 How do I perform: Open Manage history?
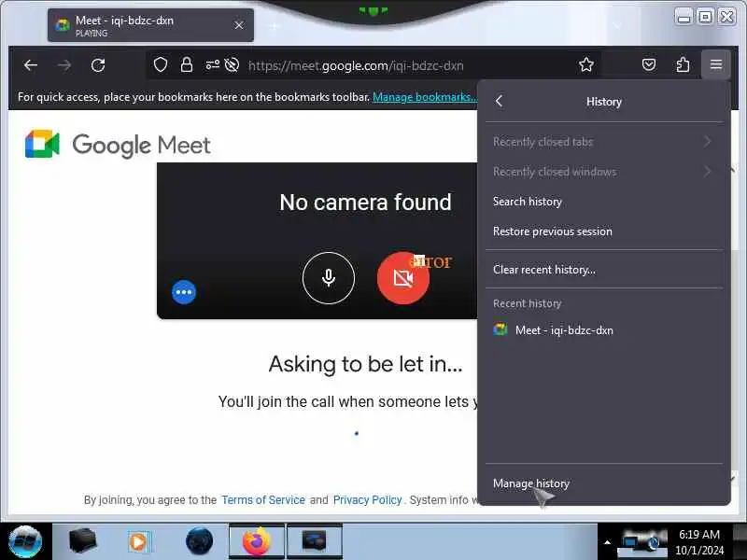pyautogui.click(x=603, y=483)
